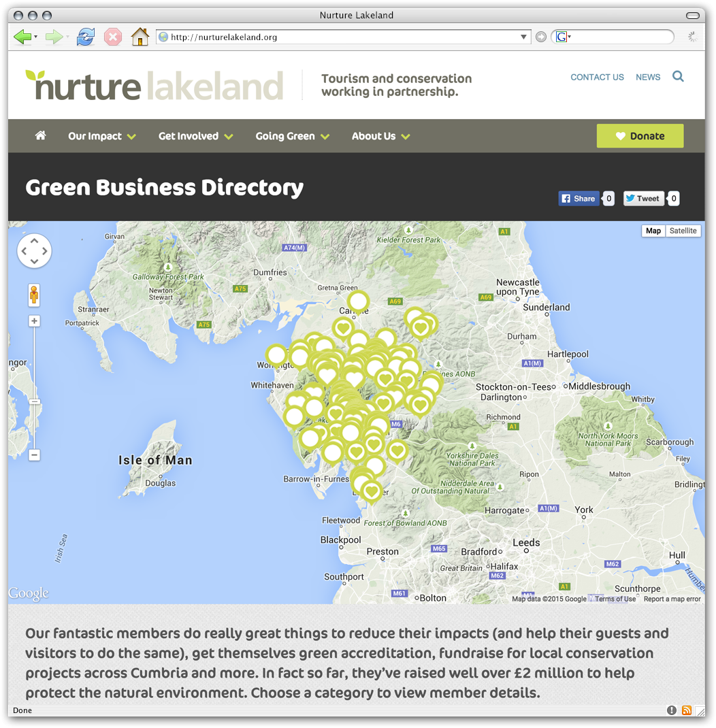Expand the Our Impact menu
Viewport: 716px width, 728px height.
(x=95, y=135)
